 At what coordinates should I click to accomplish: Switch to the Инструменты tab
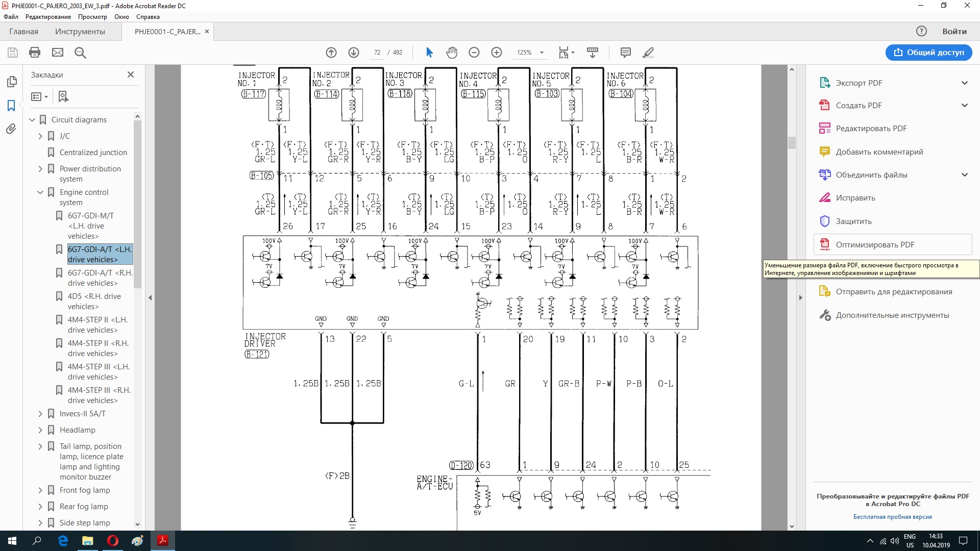click(80, 32)
